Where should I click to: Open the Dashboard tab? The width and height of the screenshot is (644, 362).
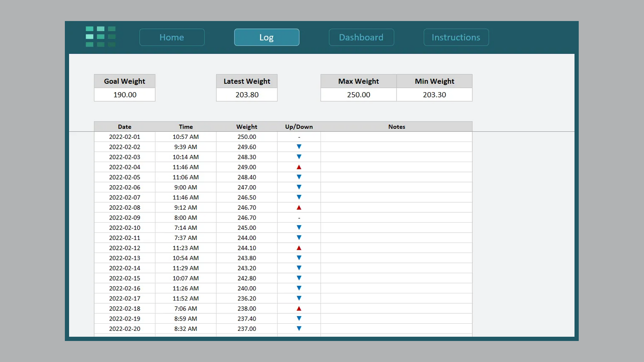[x=361, y=37]
